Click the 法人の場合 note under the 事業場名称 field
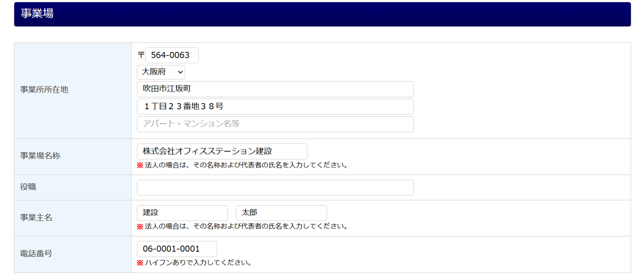 coord(246,165)
